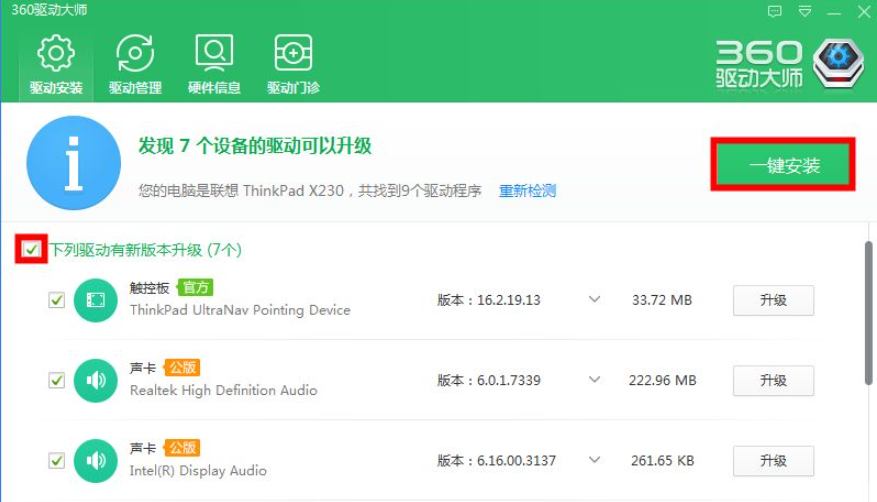877x502 pixels.
Task: Click the Realtek High Definition Audio speaker icon
Action: (x=96, y=380)
